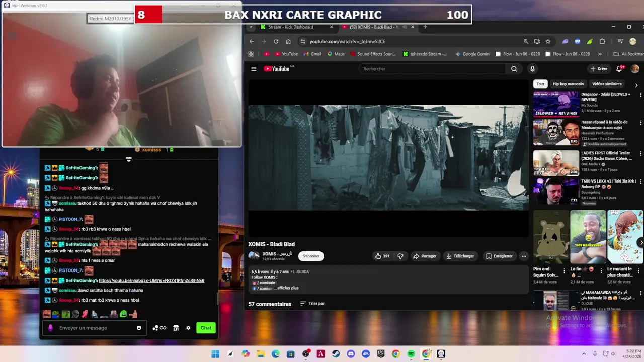Open options for Draganov - 3dabi video
Screen dimensions: 644x362
pyautogui.click(x=640, y=95)
